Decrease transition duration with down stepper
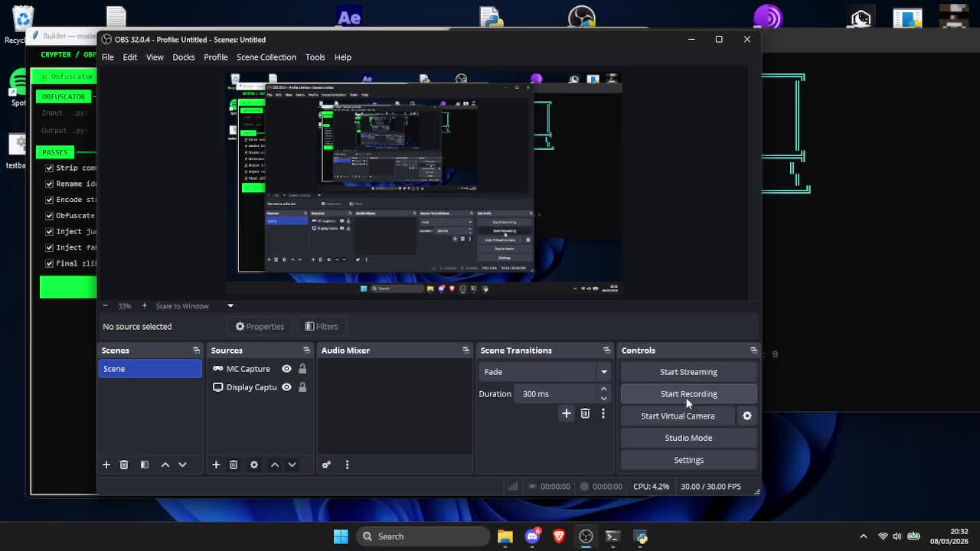This screenshot has width=980, height=551. coord(603,398)
